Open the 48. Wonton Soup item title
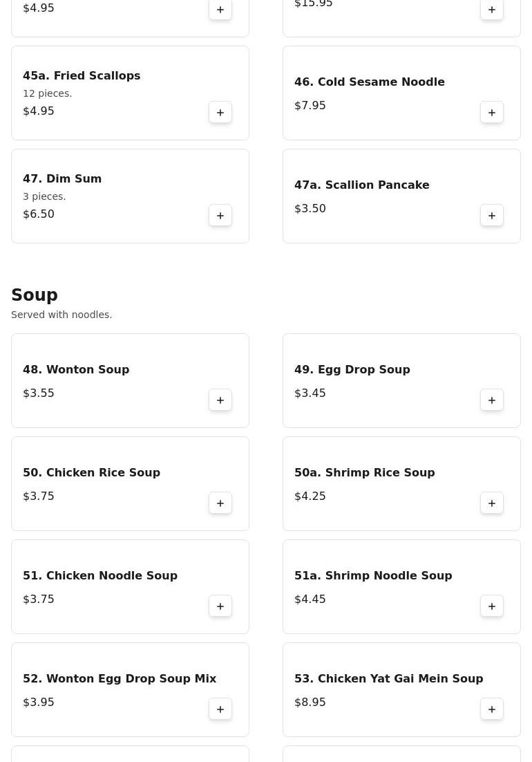 pyautogui.click(x=76, y=370)
